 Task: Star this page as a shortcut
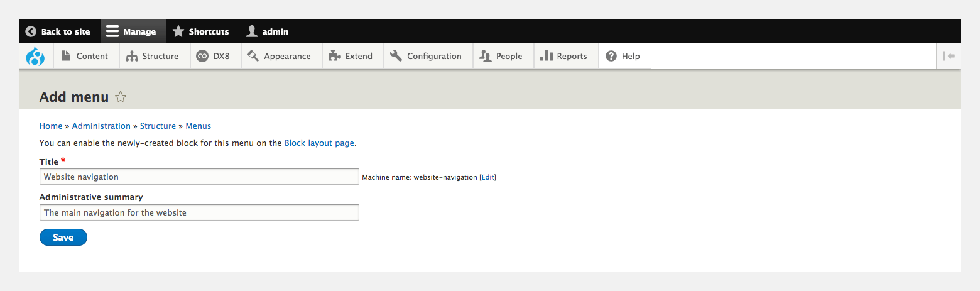click(121, 97)
